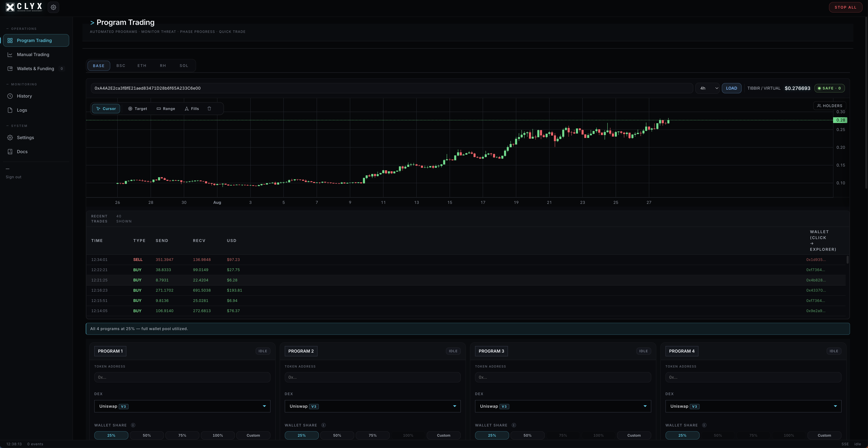Switch to the BSC chain tab
868x448 pixels.
coord(121,66)
